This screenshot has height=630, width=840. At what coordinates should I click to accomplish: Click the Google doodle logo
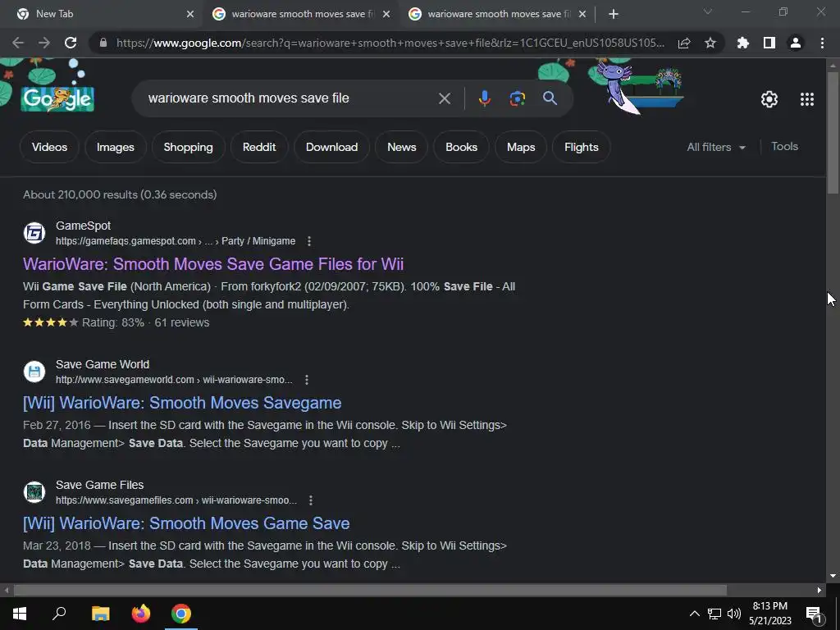coord(57,98)
